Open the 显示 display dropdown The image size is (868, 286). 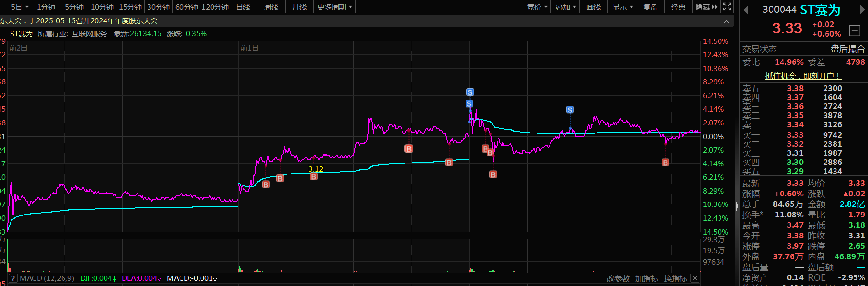coord(622,7)
